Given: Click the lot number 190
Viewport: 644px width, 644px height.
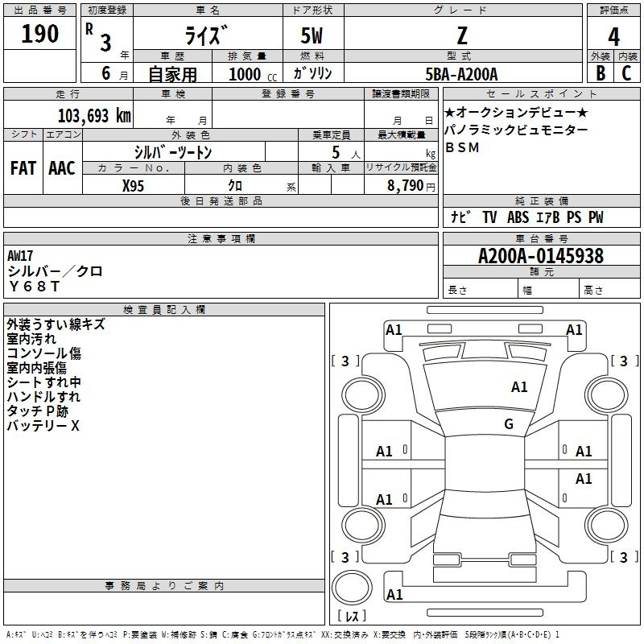Looking at the screenshot, I should (40, 35).
